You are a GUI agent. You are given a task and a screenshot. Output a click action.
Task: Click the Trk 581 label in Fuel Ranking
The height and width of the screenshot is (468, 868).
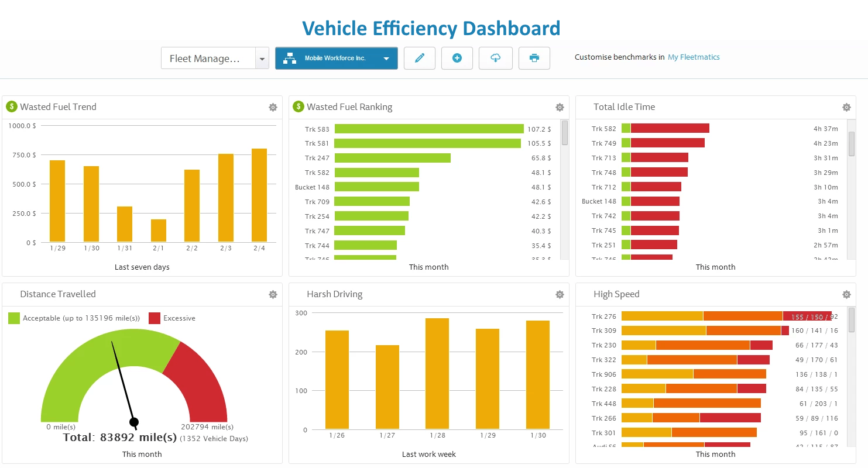pos(317,143)
